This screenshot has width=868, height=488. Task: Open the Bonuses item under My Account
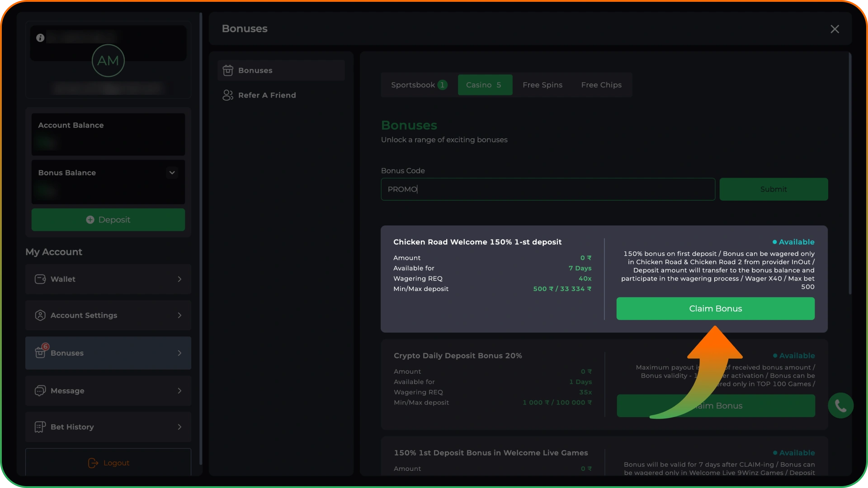(108, 353)
